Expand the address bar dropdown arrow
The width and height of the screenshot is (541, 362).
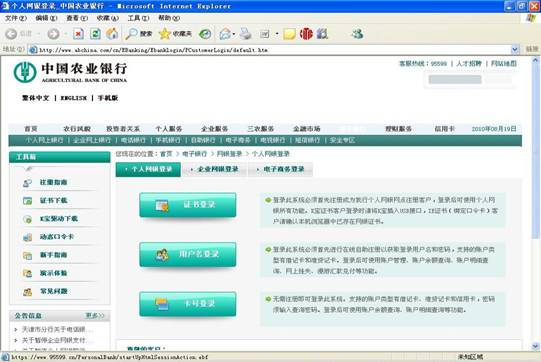[x=515, y=50]
